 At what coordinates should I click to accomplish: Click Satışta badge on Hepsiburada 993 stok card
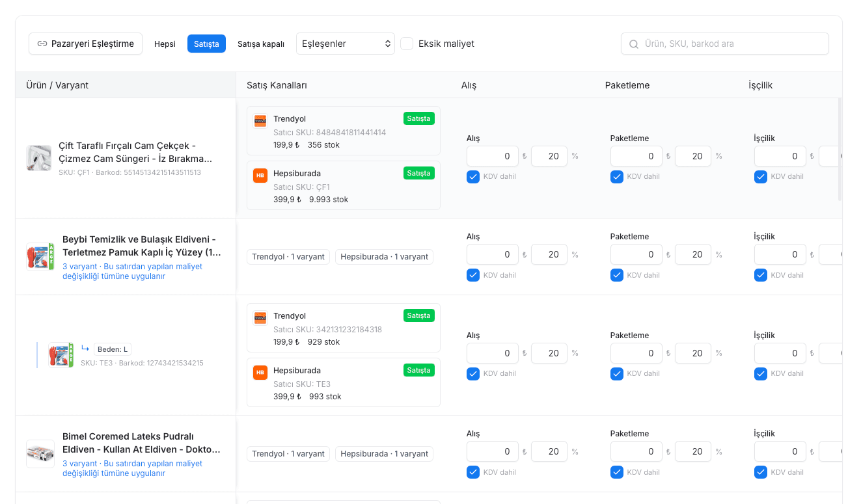[418, 370]
